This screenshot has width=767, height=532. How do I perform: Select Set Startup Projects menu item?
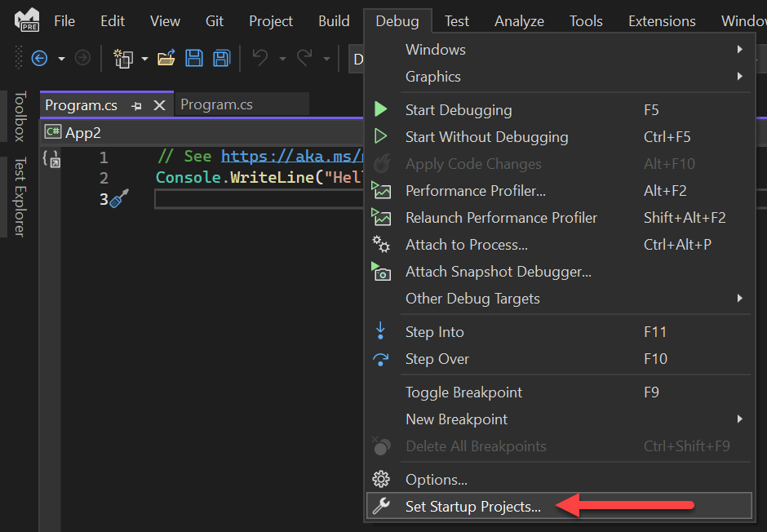tap(473, 507)
